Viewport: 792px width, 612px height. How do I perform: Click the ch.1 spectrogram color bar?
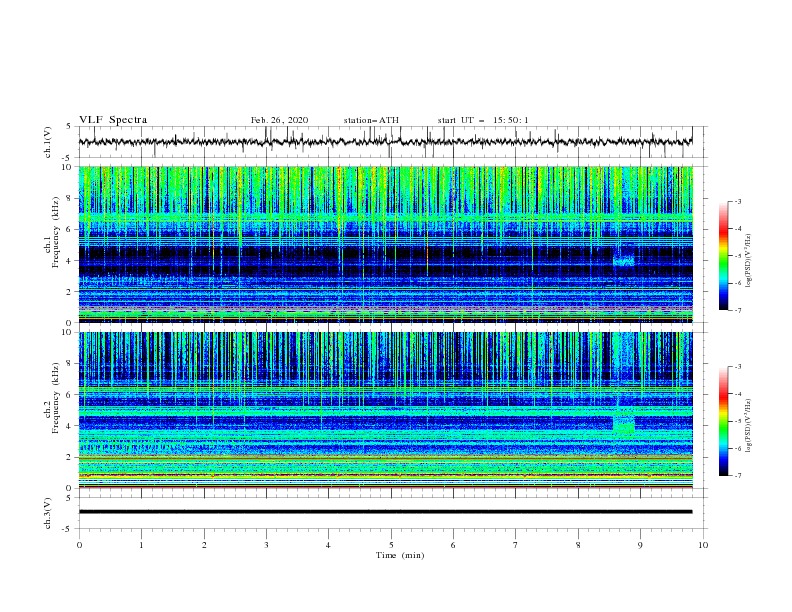[x=723, y=256]
